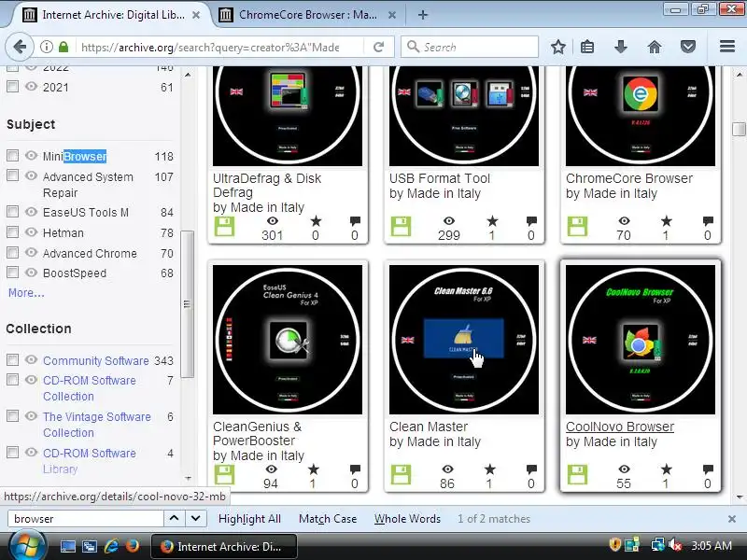Screen dimensions: 747x560
Task: Open the Firefox hamburger menu
Action: [x=727, y=47]
